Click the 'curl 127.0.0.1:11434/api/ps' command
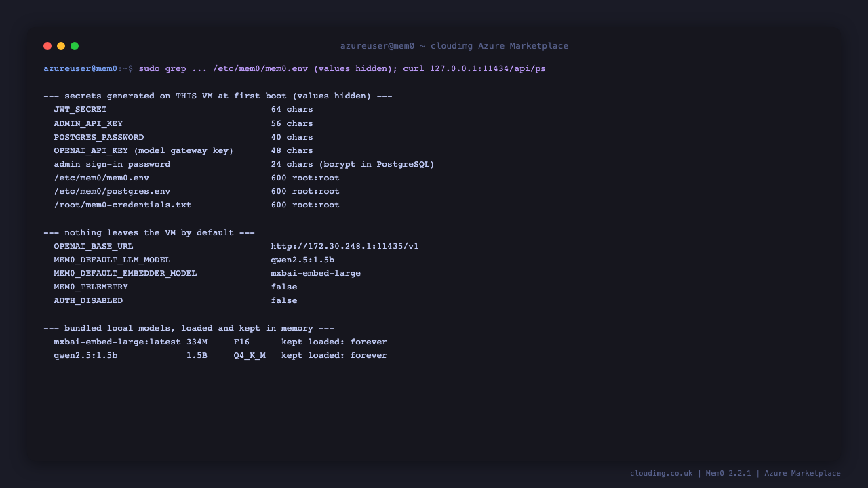The width and height of the screenshot is (868, 488). pos(474,68)
